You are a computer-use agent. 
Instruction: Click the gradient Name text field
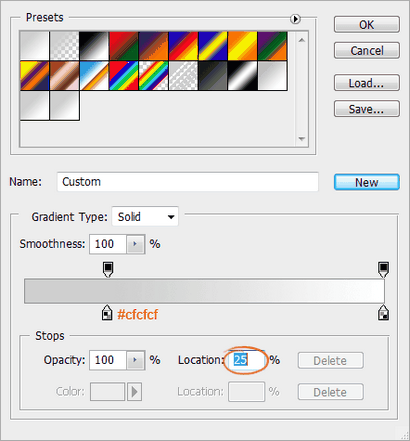pyautogui.click(x=188, y=182)
